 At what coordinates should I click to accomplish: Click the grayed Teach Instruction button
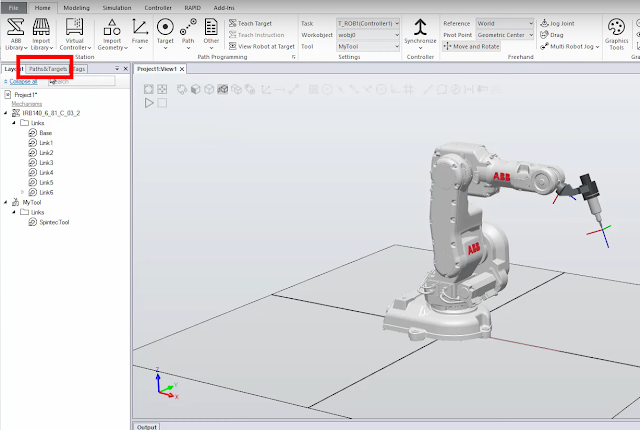pos(256,35)
